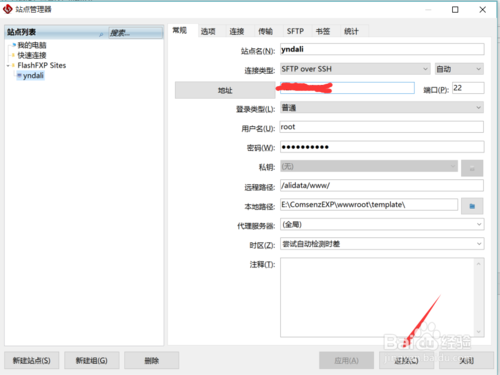Switch to the SFTP tab
Screen dimensions: 500x375
(295, 31)
